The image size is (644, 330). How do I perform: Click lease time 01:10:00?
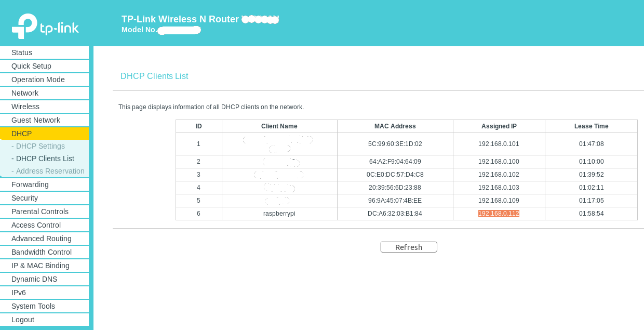pyautogui.click(x=591, y=162)
